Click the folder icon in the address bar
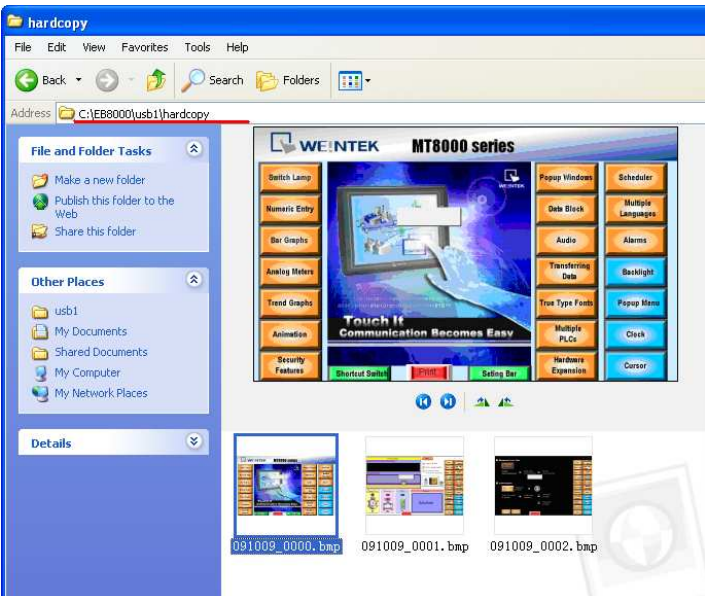Screen dimensions: 705x596 tap(67, 113)
